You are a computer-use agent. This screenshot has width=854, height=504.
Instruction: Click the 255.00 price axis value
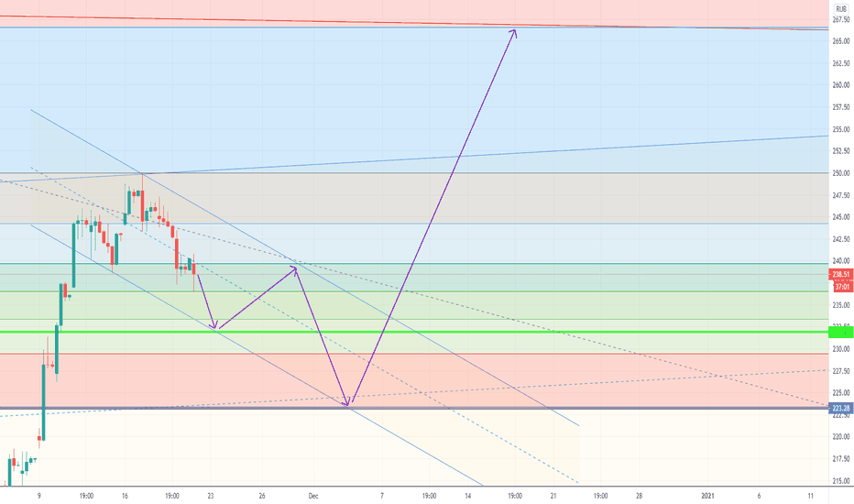[x=841, y=129]
